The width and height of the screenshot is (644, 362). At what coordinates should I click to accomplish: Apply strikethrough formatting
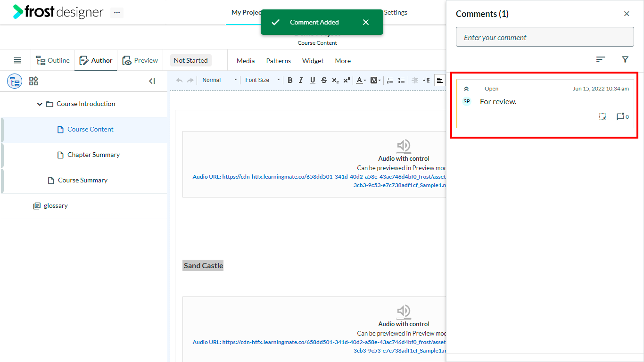pos(324,80)
